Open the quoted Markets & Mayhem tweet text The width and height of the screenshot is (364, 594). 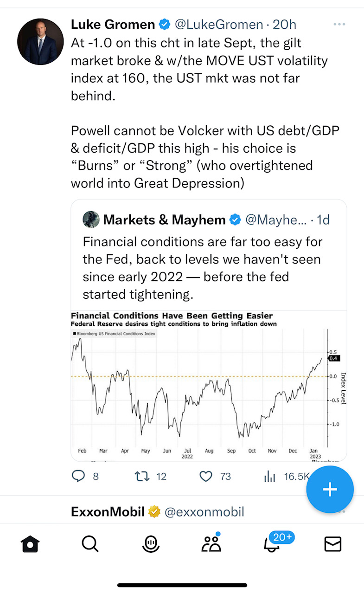(x=202, y=268)
